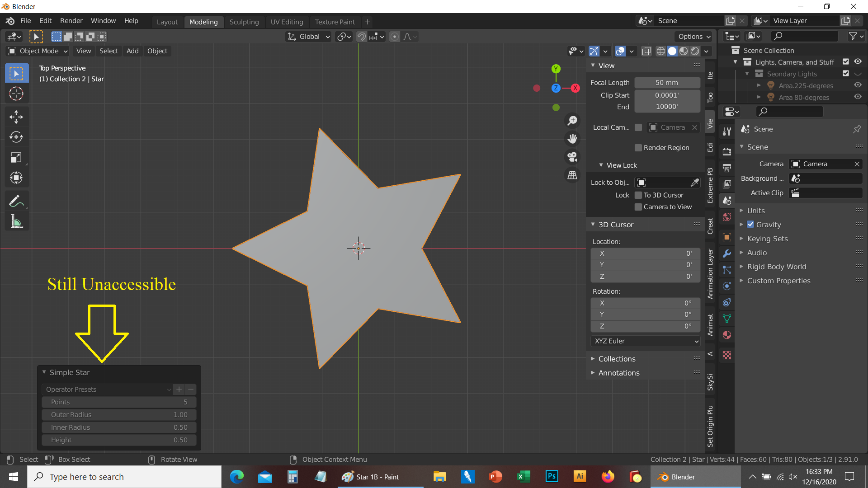Activate the Annotate pencil tool
The height and width of the screenshot is (488, 868).
[x=16, y=201]
